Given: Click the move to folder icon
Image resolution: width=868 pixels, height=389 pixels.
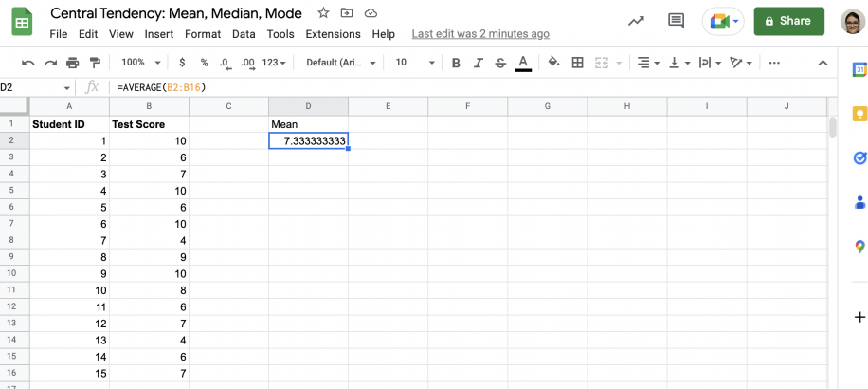Looking at the screenshot, I should coord(347,13).
